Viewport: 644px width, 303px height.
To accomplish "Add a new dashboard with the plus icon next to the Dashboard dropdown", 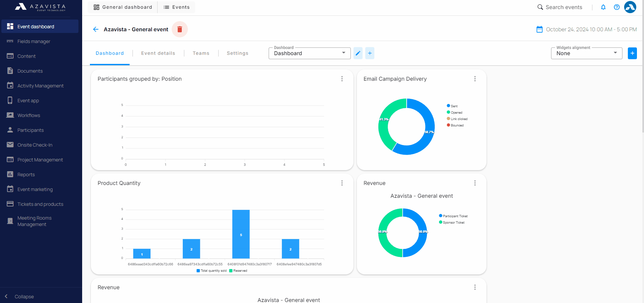I will pos(370,53).
